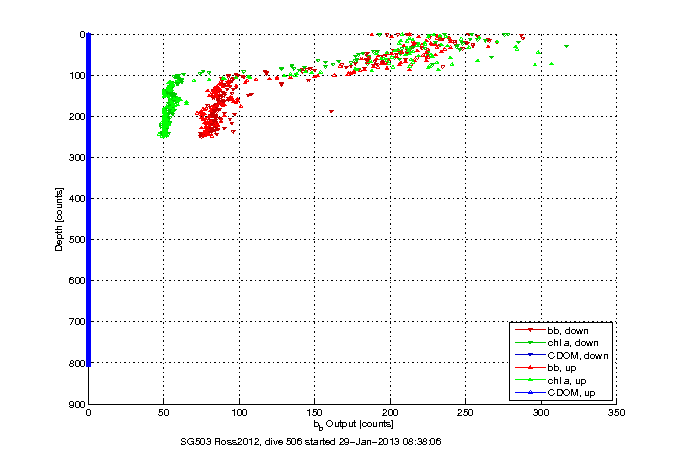Click the green line marker for 'chl a, down'

click(x=530, y=343)
